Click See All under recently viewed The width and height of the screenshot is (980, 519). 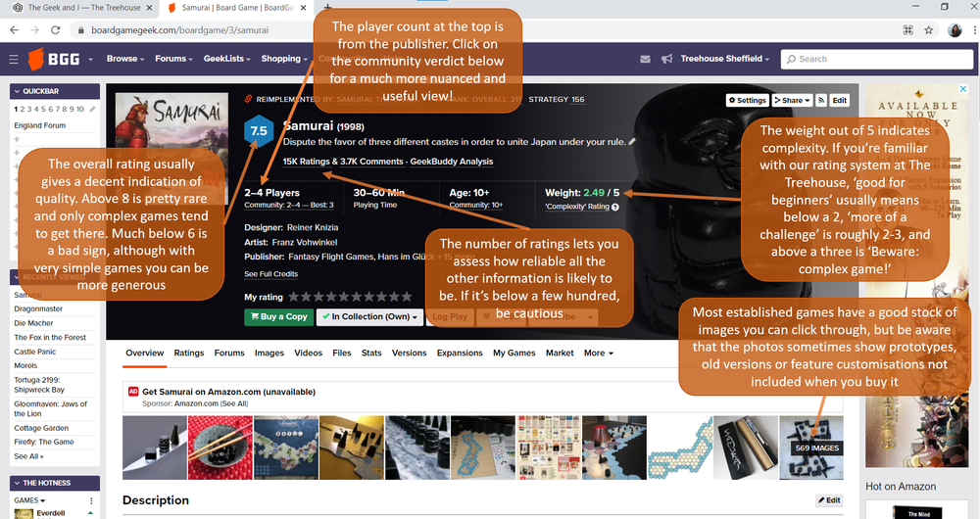28,456
